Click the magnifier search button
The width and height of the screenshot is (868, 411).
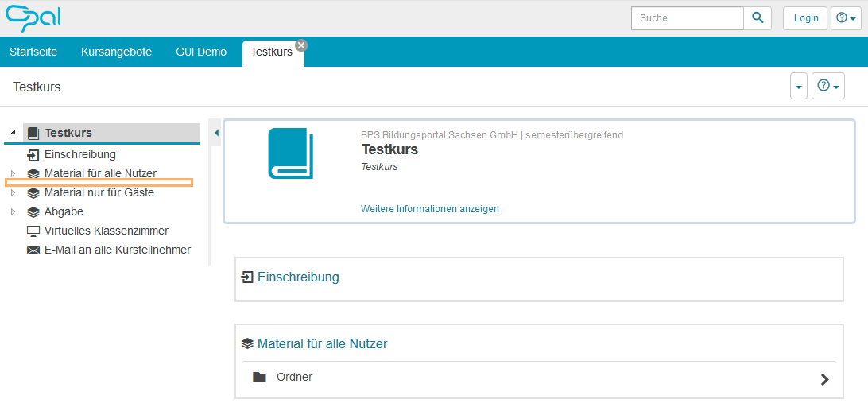[758, 18]
